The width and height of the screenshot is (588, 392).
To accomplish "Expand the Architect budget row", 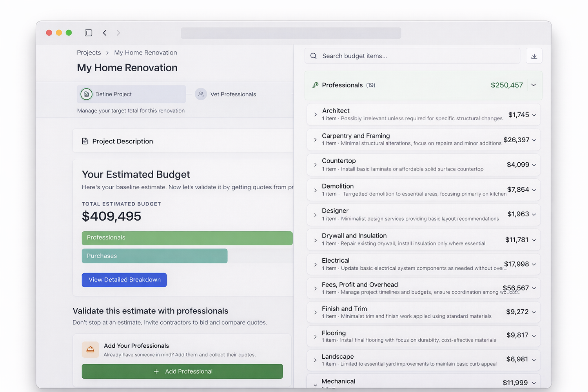I will click(424, 114).
